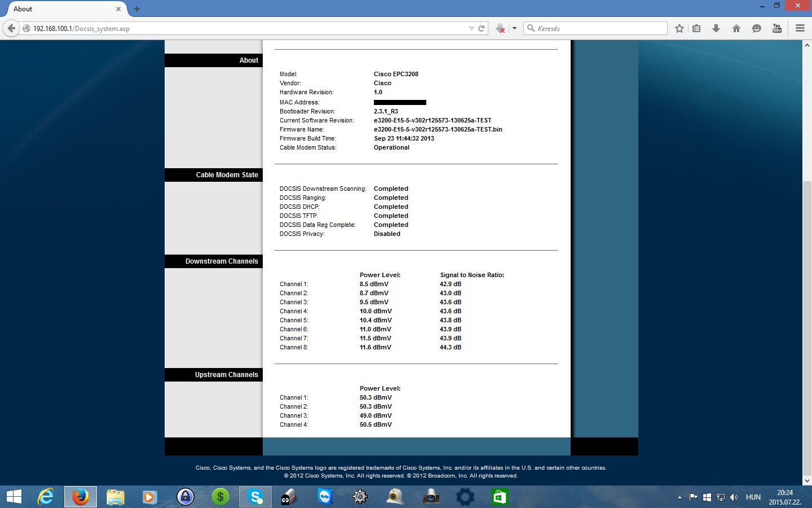The height and width of the screenshot is (508, 812).
Task: Go to the home page icon
Action: [736, 28]
